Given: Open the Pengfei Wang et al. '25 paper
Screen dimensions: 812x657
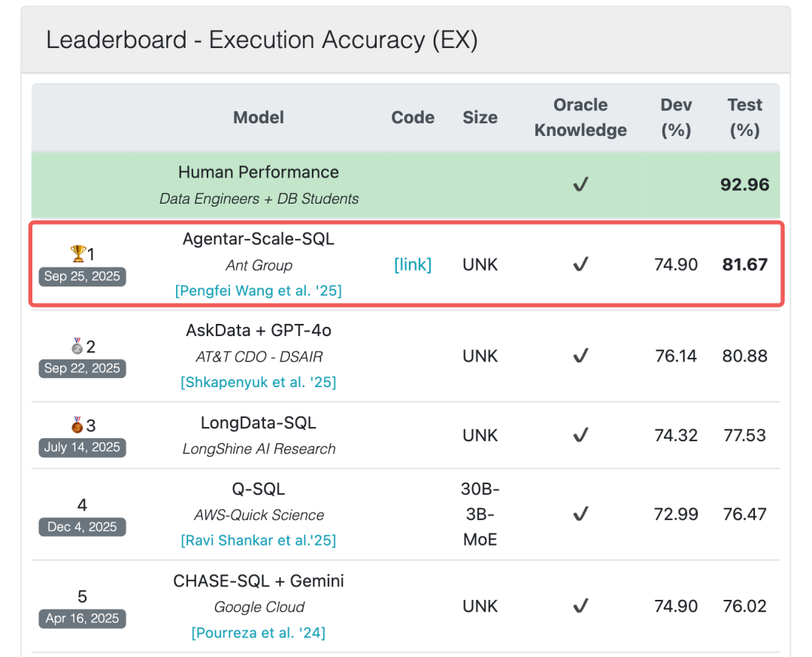Looking at the screenshot, I should point(258,291).
